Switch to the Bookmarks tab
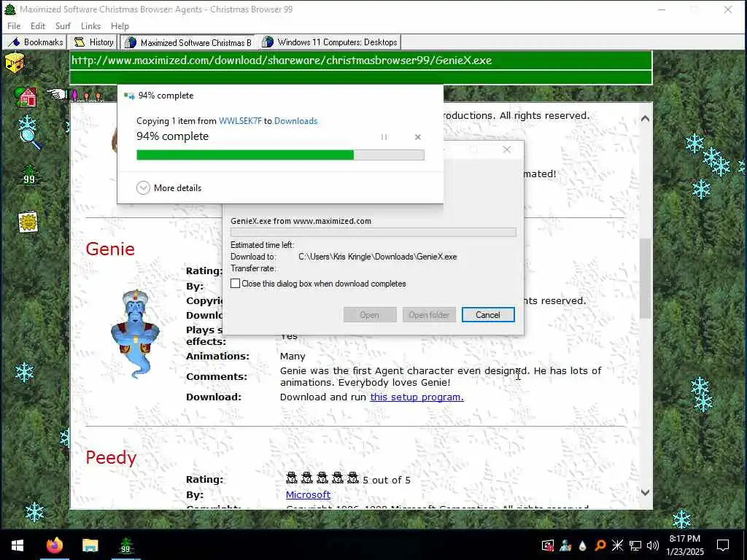 click(36, 42)
